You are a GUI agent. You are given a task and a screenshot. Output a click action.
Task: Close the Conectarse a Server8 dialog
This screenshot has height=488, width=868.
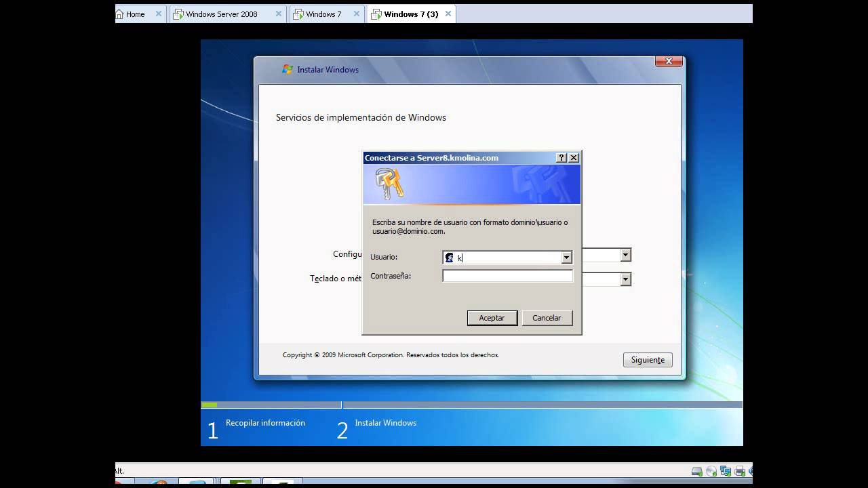point(574,157)
